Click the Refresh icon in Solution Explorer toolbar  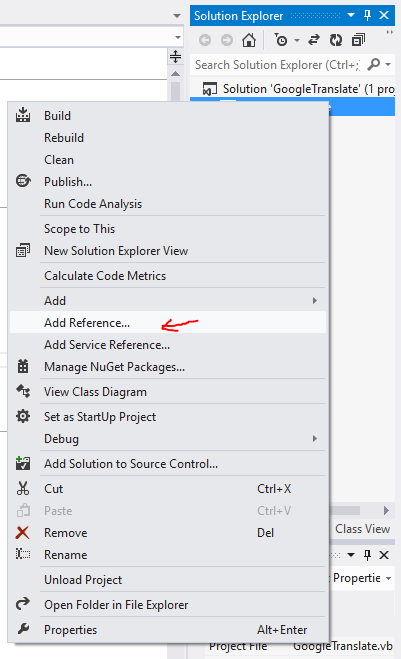(336, 40)
